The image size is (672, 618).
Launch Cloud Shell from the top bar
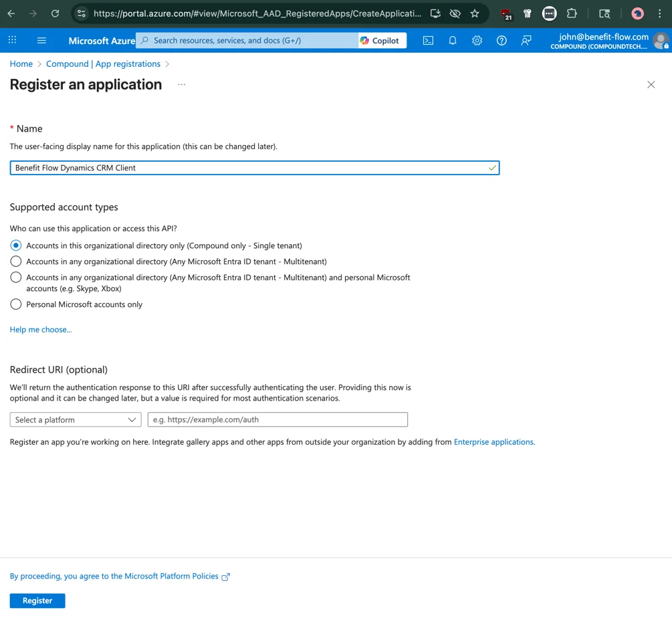[428, 40]
